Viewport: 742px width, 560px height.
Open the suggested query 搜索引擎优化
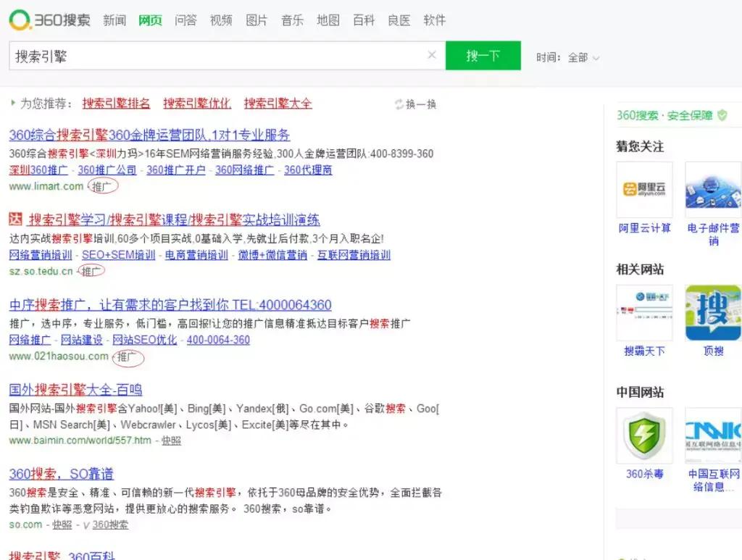[x=197, y=103]
